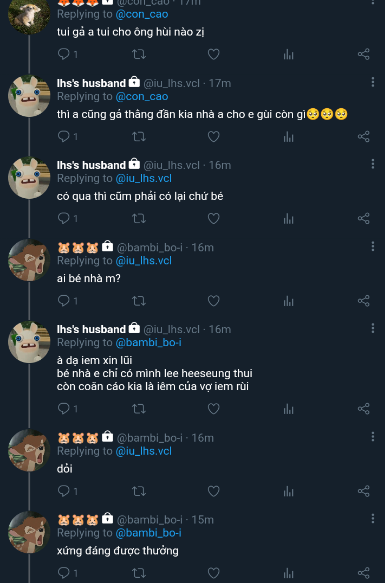The image size is (385, 583).
Task: Retweet the tweet with three pleading emojis
Action: click(x=139, y=136)
